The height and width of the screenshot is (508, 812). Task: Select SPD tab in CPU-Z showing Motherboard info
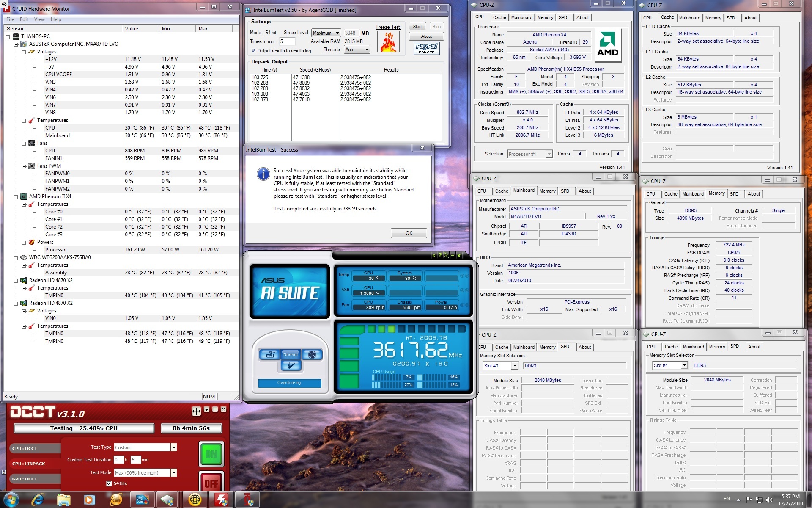tap(565, 191)
